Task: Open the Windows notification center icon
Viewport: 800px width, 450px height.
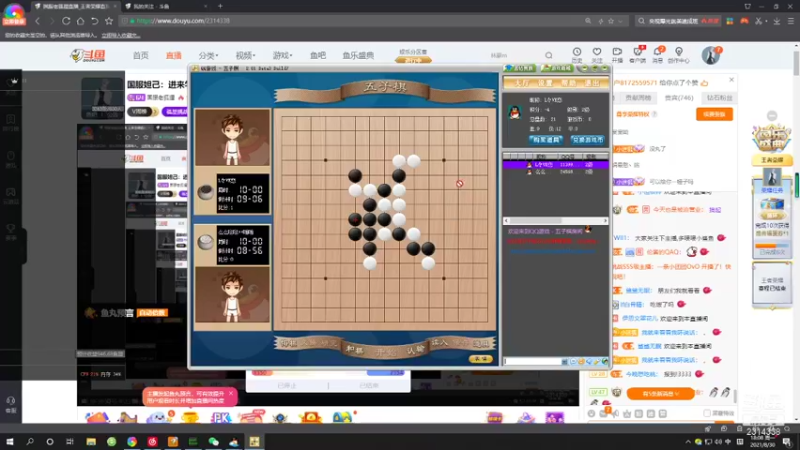Action: (787, 441)
